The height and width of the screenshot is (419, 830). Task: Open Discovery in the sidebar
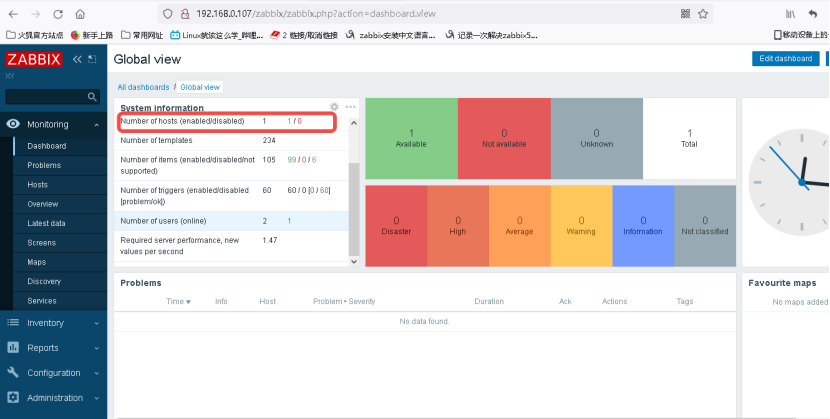click(x=59, y=281)
